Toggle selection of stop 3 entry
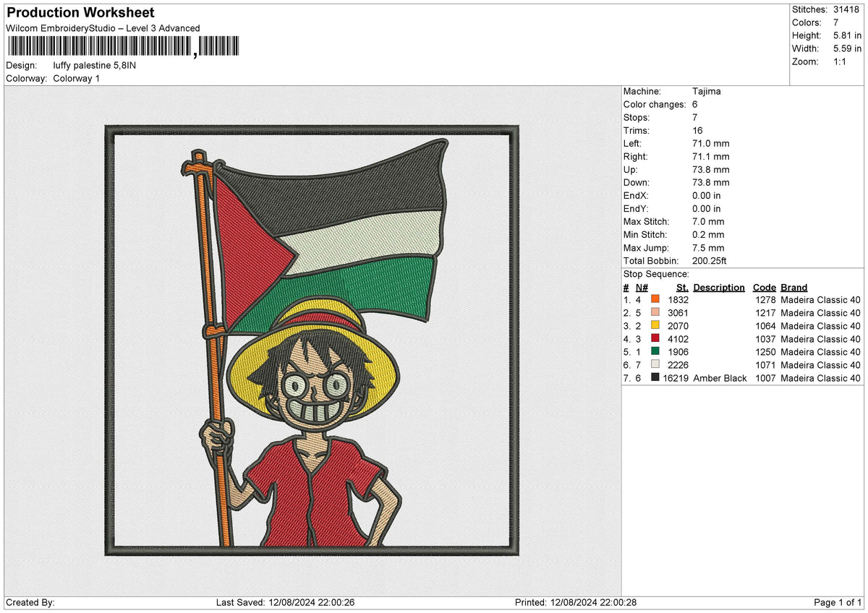This screenshot has width=868, height=613. [723, 325]
